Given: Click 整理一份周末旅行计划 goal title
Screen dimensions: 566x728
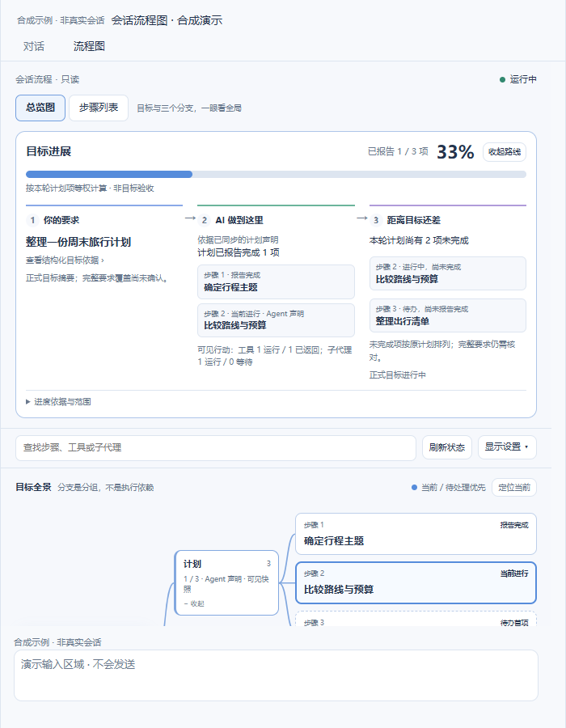Looking at the screenshot, I should point(78,242).
